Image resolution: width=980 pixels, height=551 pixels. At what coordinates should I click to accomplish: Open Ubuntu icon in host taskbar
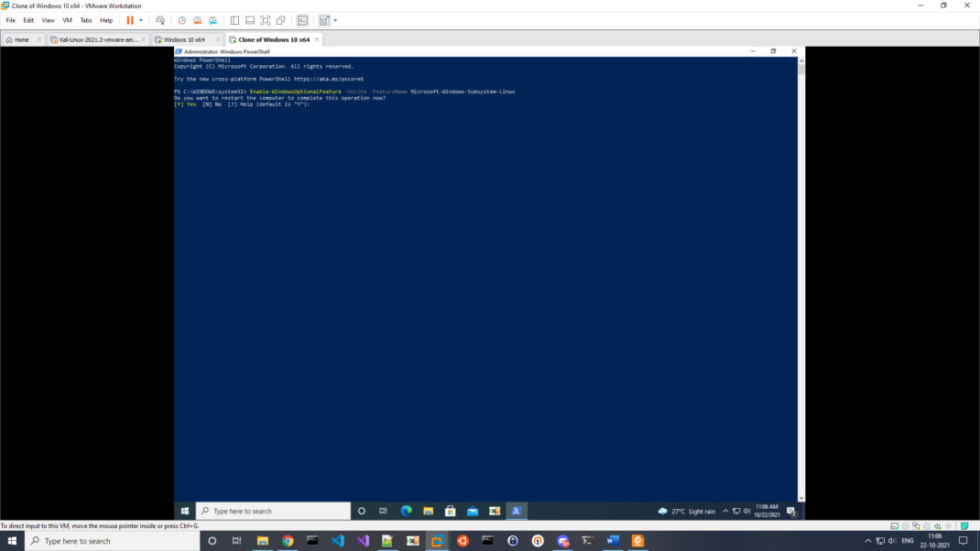[x=463, y=541]
